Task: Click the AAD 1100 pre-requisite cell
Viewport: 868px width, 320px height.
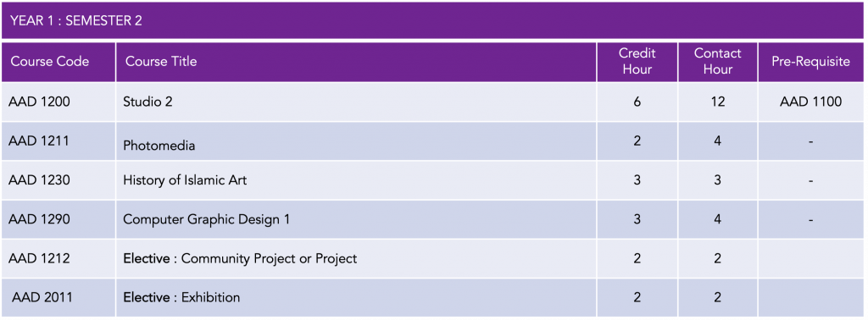Action: click(x=811, y=102)
